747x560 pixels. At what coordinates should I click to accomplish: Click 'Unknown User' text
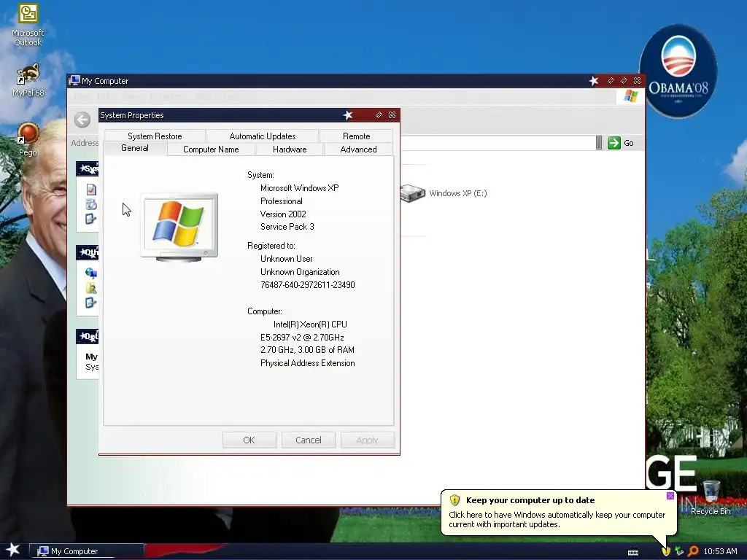pos(286,259)
